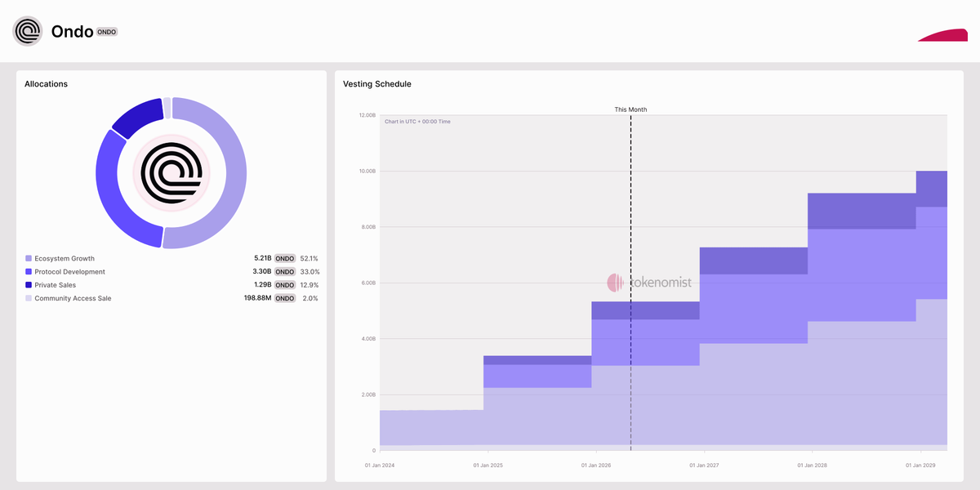Toggle the Community Access Sale legend swatch
The height and width of the screenshot is (490, 980).
(29, 298)
